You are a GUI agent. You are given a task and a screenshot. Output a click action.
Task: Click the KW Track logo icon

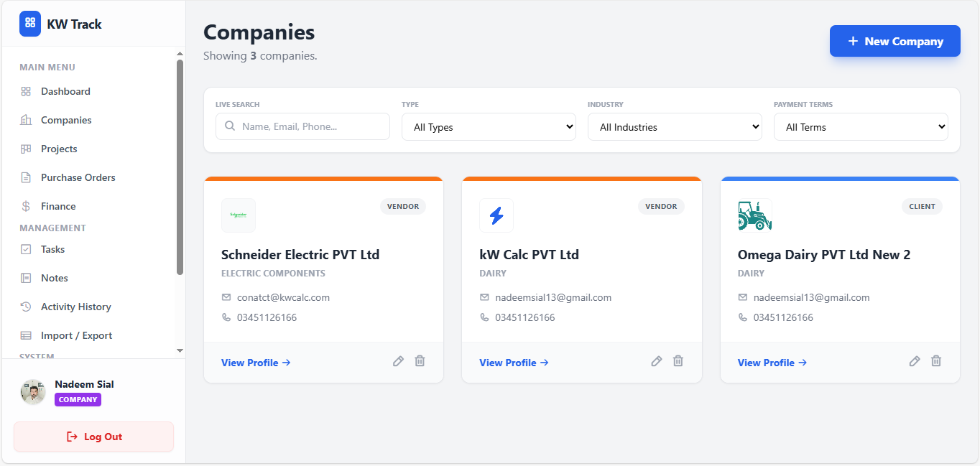click(30, 24)
